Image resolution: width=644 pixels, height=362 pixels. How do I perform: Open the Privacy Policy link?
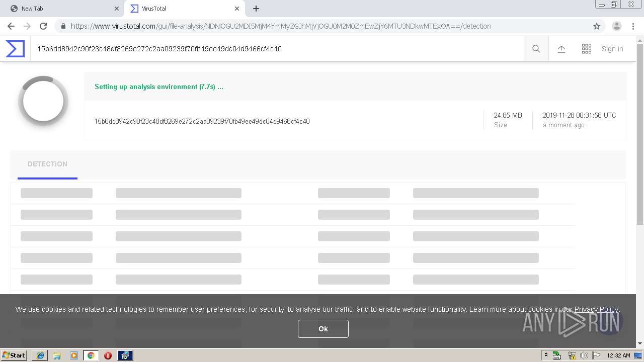point(596,309)
